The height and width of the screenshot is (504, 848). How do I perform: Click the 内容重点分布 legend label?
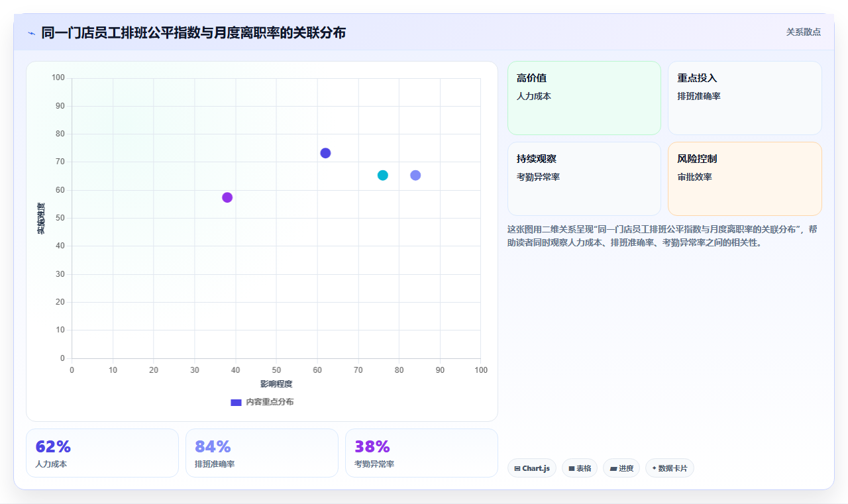pyautogui.click(x=270, y=402)
